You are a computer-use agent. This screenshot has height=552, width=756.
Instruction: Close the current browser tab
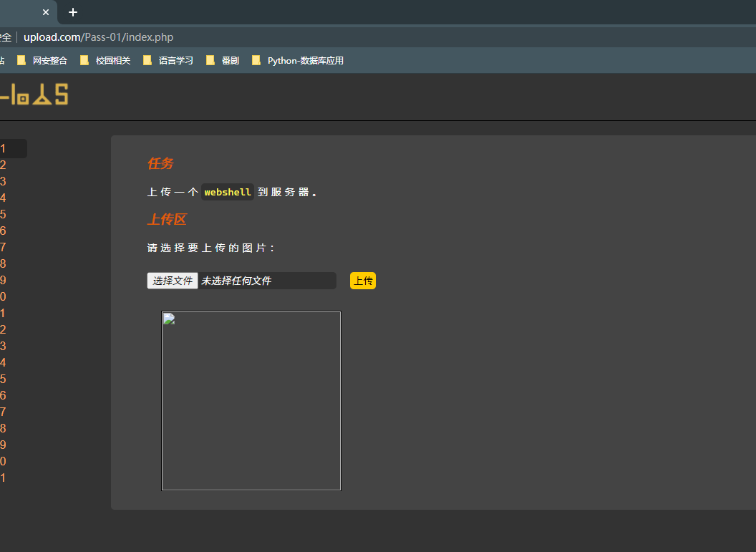click(x=46, y=12)
